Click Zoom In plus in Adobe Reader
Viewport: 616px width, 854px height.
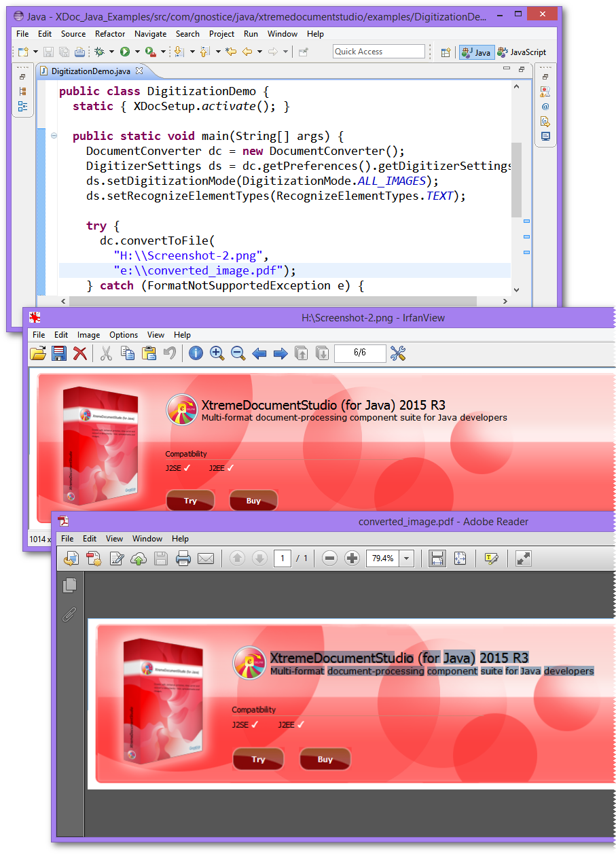coord(352,558)
